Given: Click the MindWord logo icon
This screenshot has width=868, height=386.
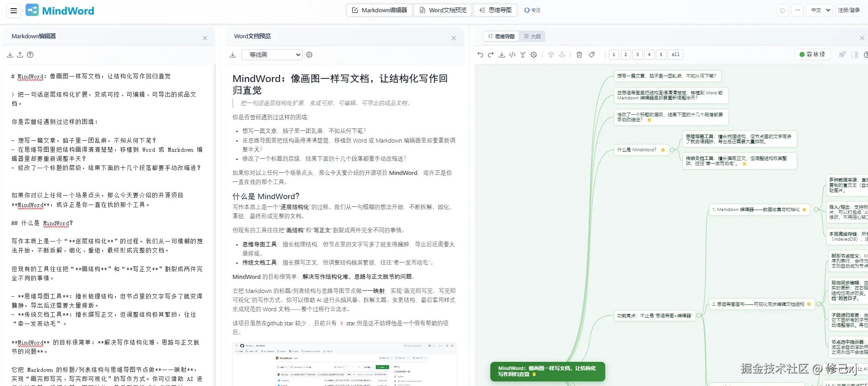Looking at the screenshot, I should pyautogui.click(x=32, y=10).
